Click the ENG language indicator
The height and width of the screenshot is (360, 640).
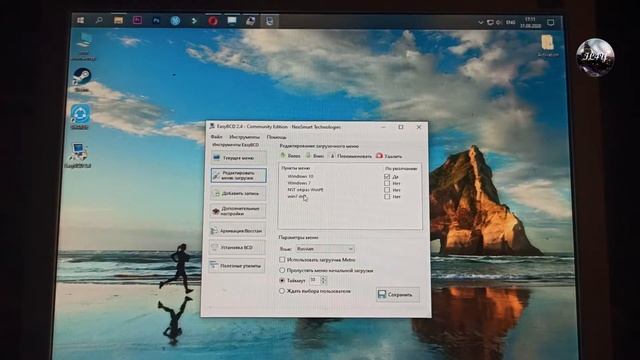(x=510, y=22)
